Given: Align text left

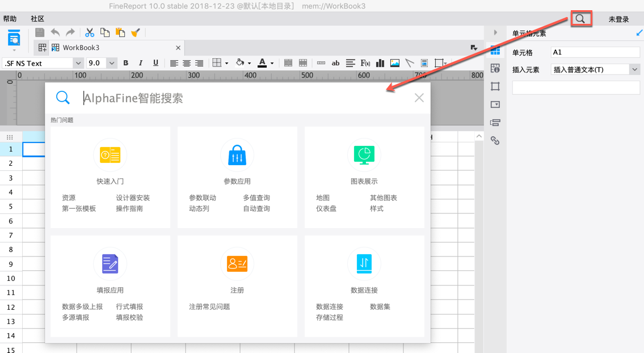Looking at the screenshot, I should 174,64.
